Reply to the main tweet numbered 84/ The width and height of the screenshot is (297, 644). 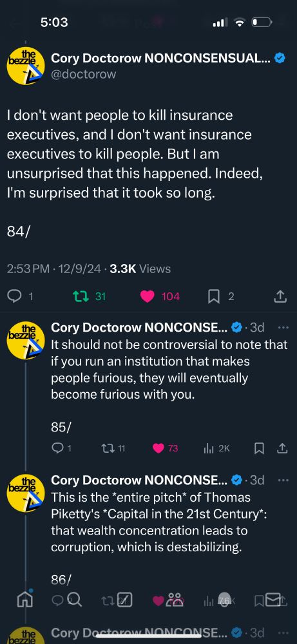click(15, 296)
